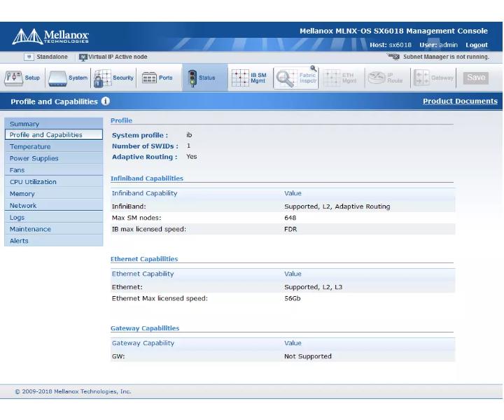This screenshot has height=420, width=504.
Task: Click the Ports label in the toolbar
Action: 165,78
